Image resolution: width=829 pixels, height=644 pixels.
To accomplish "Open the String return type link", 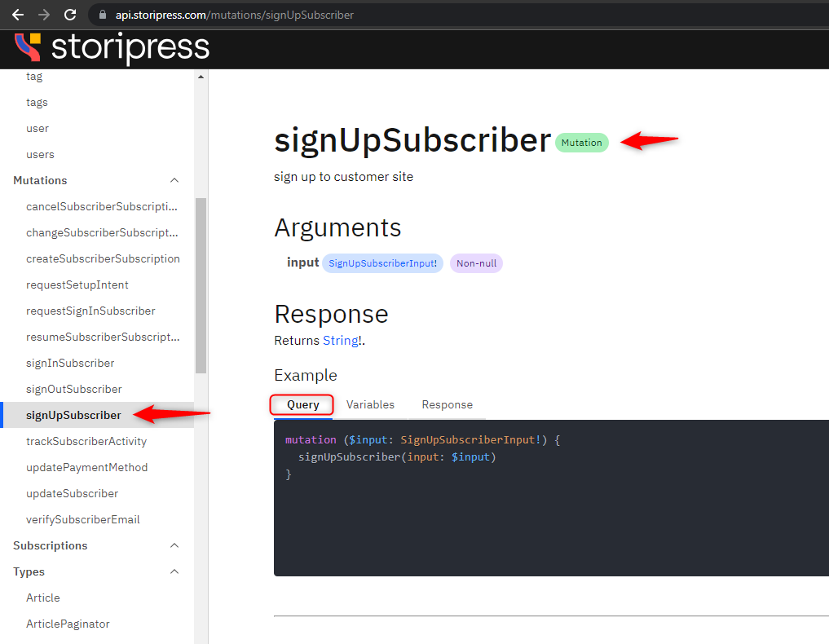I will (x=341, y=341).
